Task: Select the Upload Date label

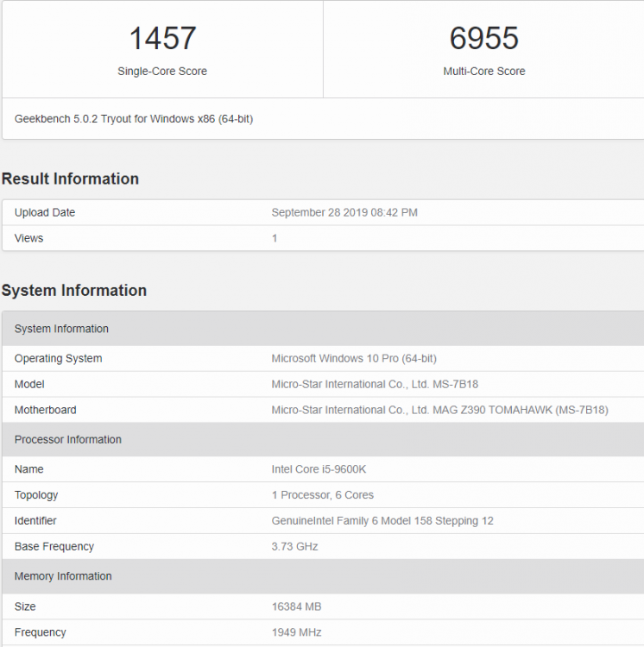Action: pos(45,212)
